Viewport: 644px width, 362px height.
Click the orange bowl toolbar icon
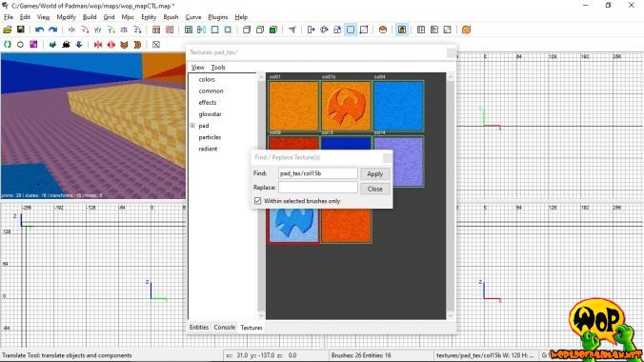[383, 30]
